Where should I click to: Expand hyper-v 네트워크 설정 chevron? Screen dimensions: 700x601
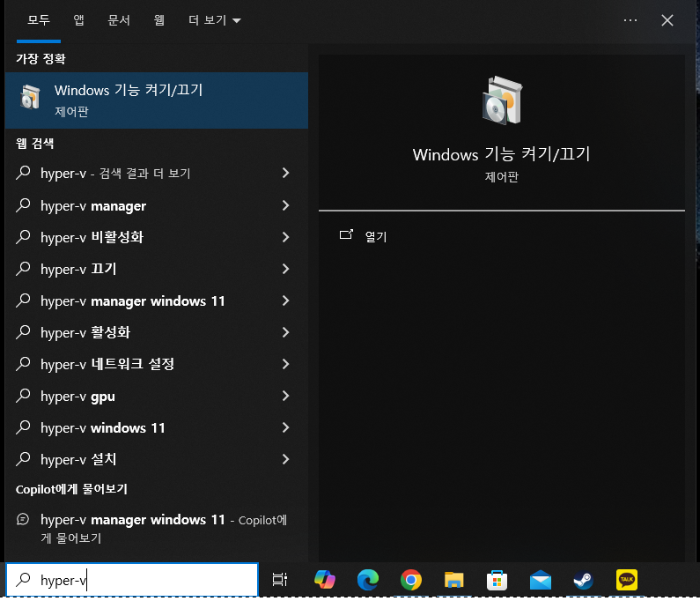point(285,364)
